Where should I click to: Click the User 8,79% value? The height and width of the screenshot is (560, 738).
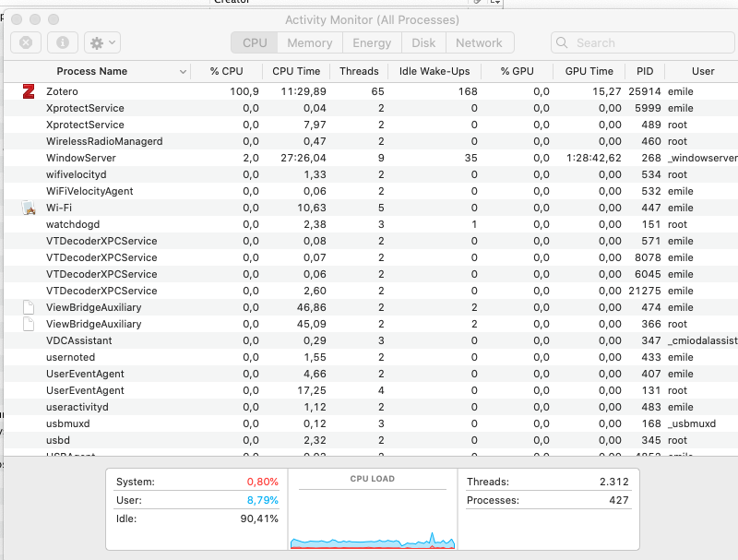[263, 500]
